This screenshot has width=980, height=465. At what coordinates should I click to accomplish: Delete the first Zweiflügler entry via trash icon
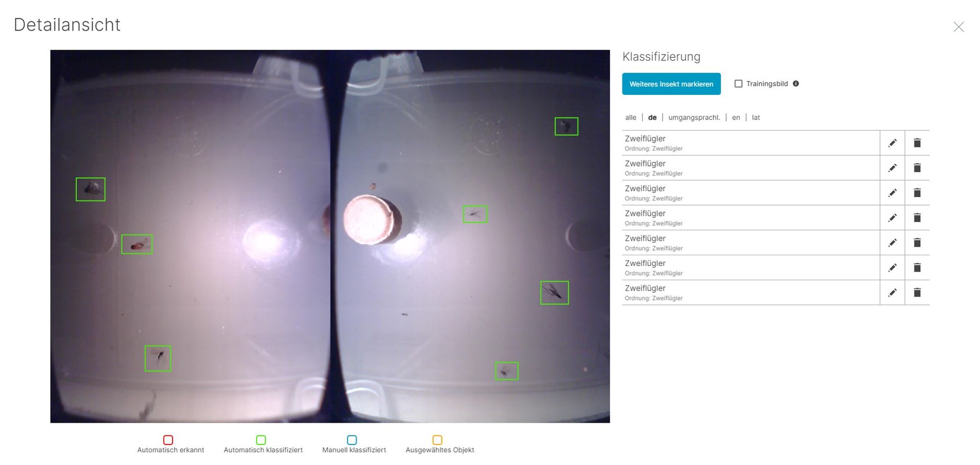point(917,143)
